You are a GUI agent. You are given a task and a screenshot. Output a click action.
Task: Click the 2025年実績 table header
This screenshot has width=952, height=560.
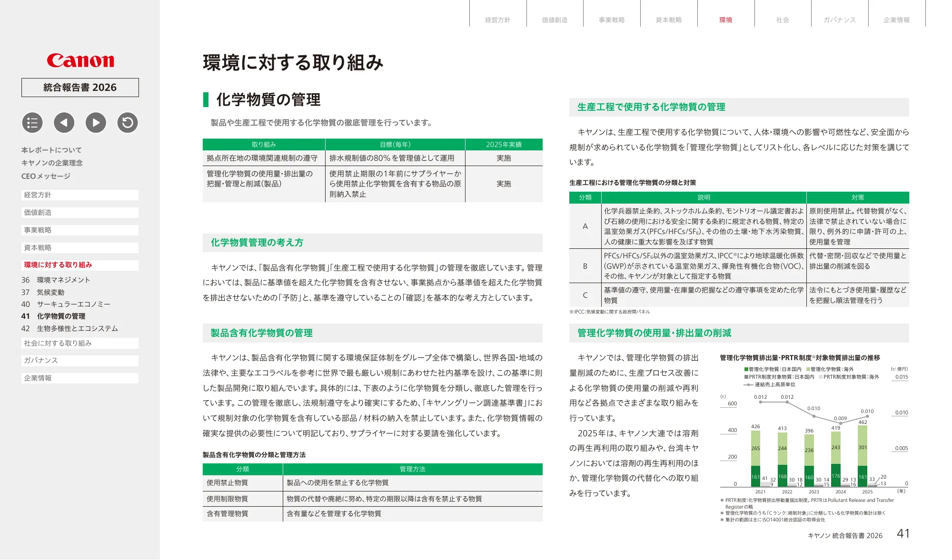coord(504,145)
